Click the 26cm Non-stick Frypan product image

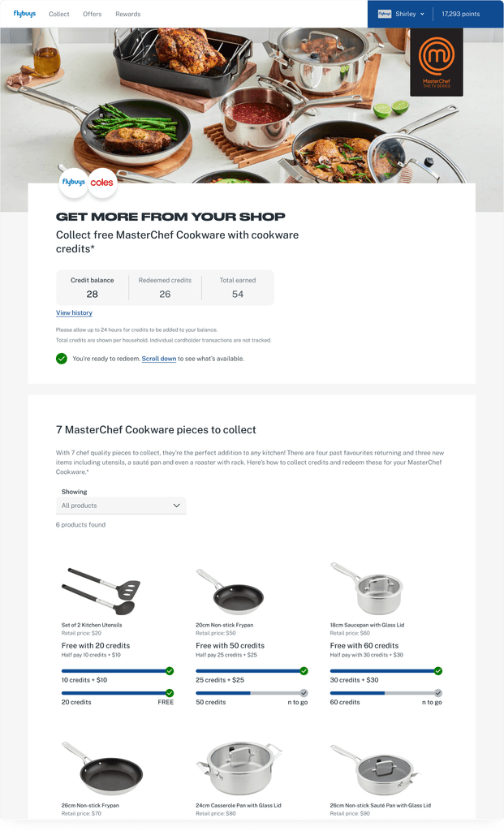click(x=103, y=768)
